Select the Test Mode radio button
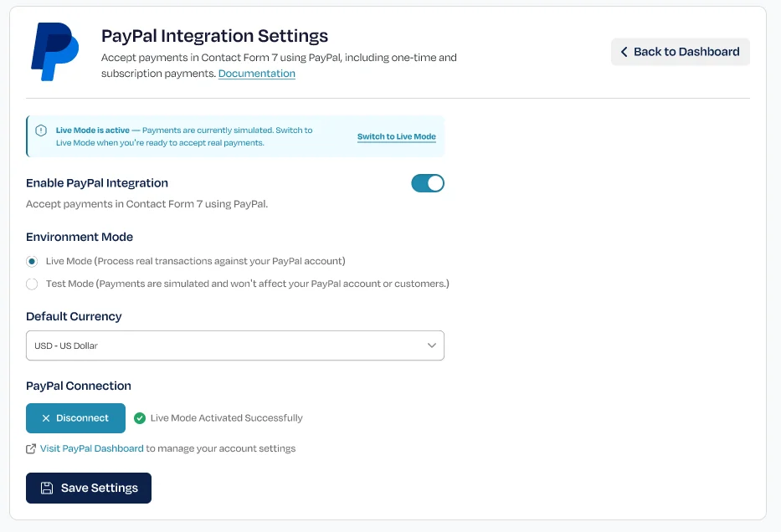This screenshot has width=781, height=532. [32, 284]
